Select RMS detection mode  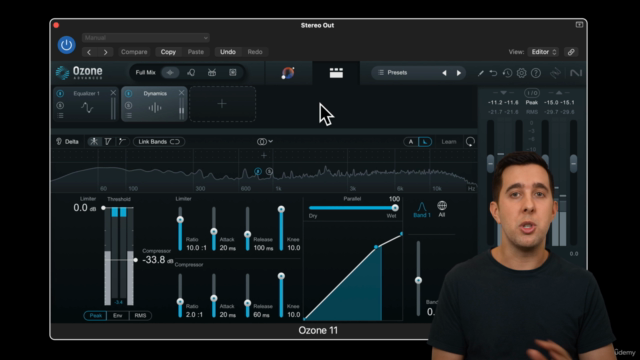[140, 316]
